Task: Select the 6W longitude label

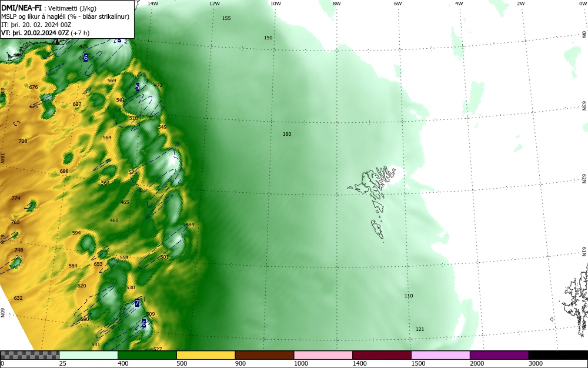Action: 398,4
